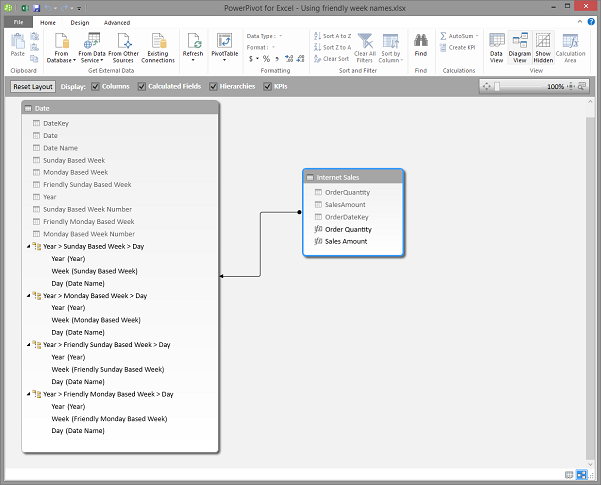Image resolution: width=601 pixels, height=485 pixels.
Task: Click Clear Sort
Action: click(332, 59)
